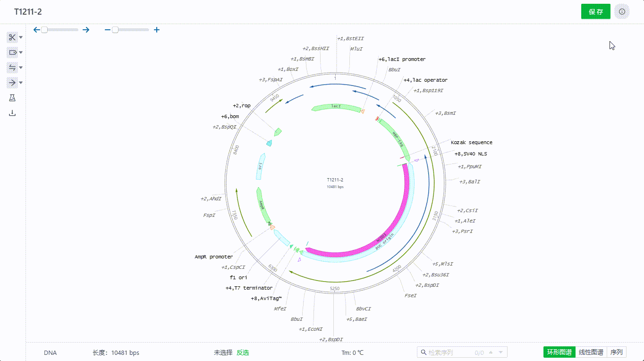The height and width of the screenshot is (361, 644).
Task: Click the plus icon to zoom in
Action: pyautogui.click(x=157, y=30)
